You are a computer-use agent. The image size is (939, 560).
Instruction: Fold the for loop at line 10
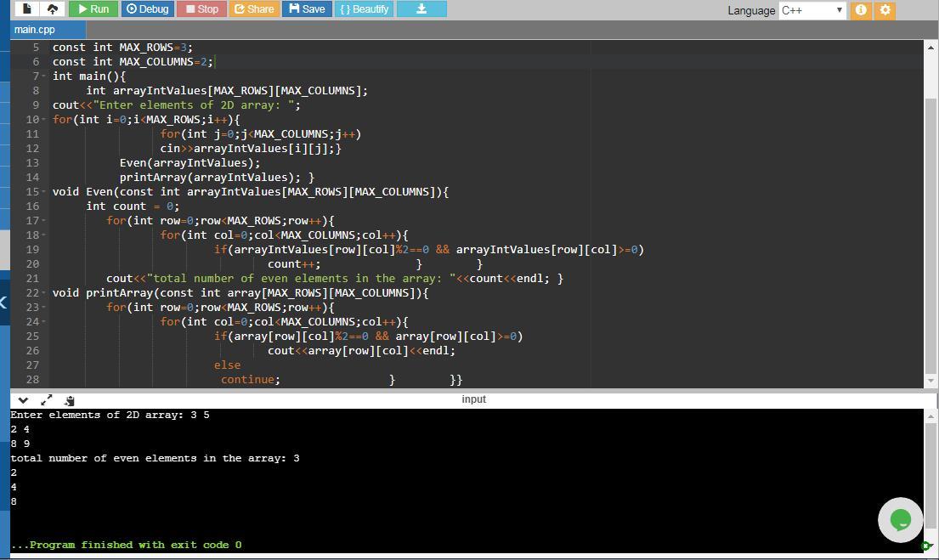tap(43, 119)
